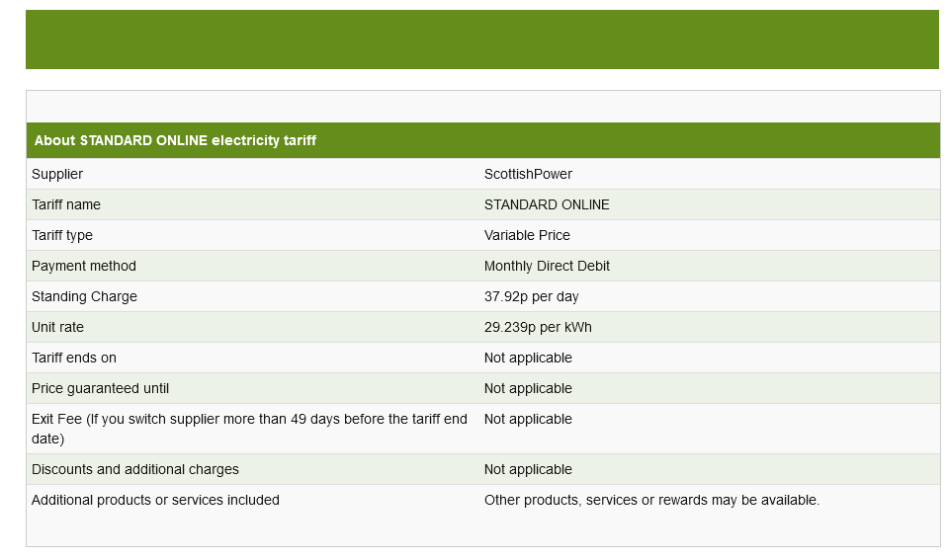Click the Supplier row label
The image size is (948, 560).
click(x=57, y=174)
